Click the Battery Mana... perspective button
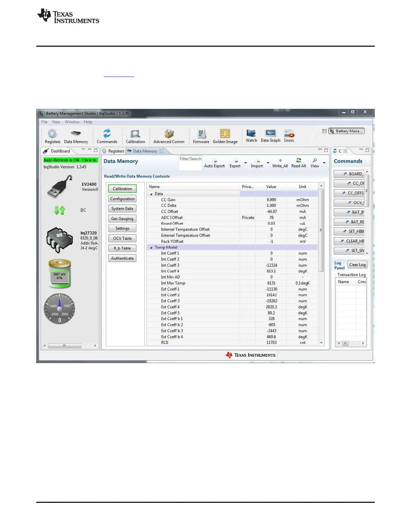411x532 pixels. point(347,131)
